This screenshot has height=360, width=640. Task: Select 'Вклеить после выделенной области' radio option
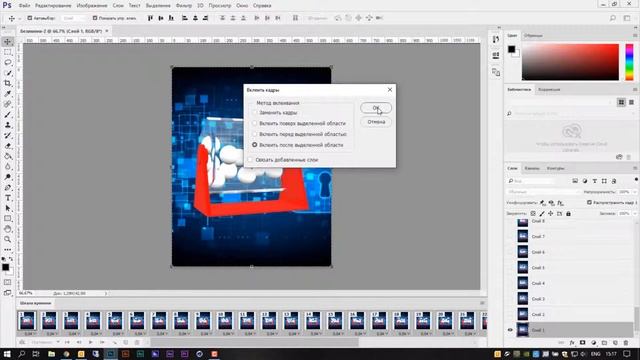click(255, 145)
